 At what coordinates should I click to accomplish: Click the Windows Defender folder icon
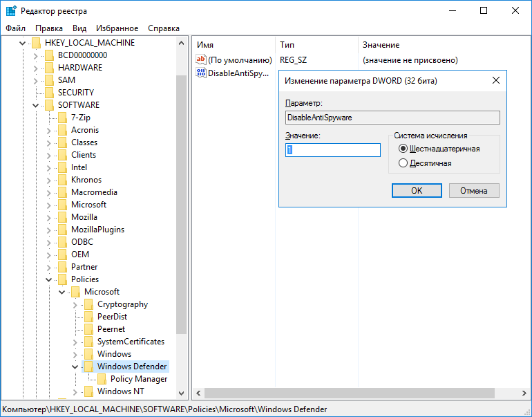tap(88, 367)
